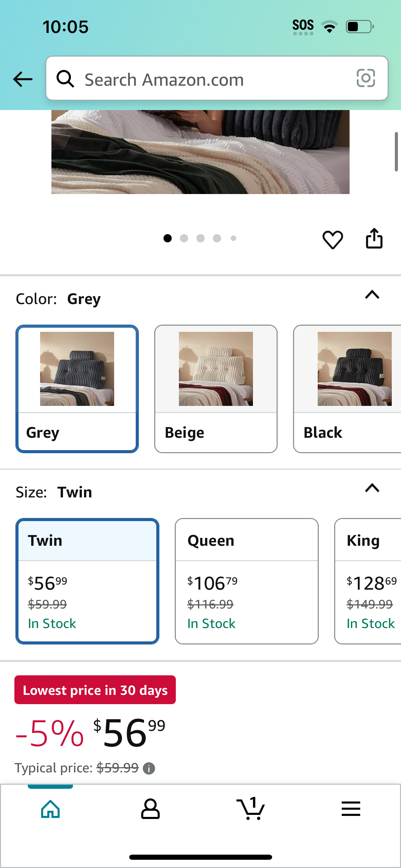The image size is (401, 868).
Task: Tap the share icon
Action: click(x=374, y=238)
